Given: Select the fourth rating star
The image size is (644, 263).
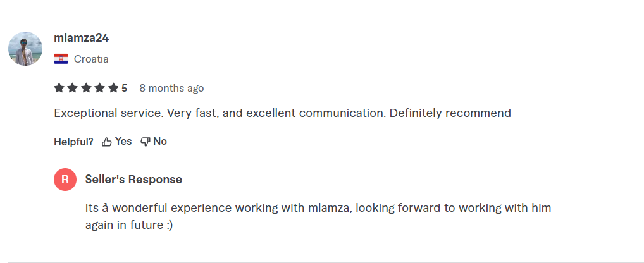Looking at the screenshot, I should pos(99,88).
